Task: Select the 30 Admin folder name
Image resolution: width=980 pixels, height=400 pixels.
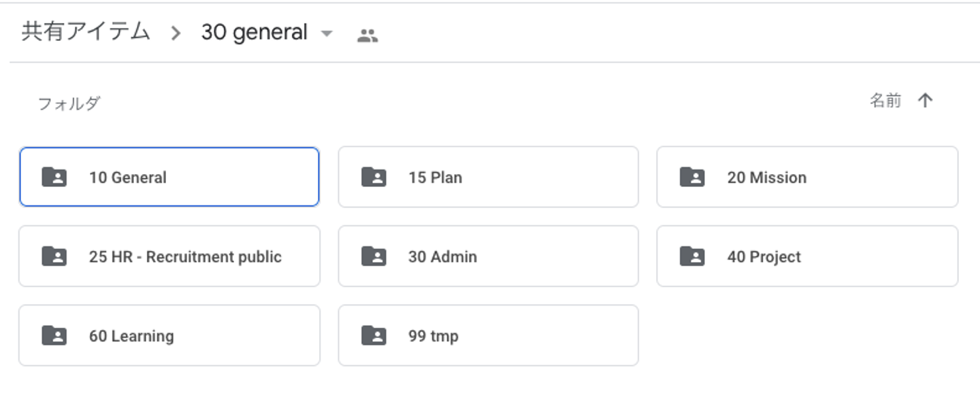Action: click(442, 256)
